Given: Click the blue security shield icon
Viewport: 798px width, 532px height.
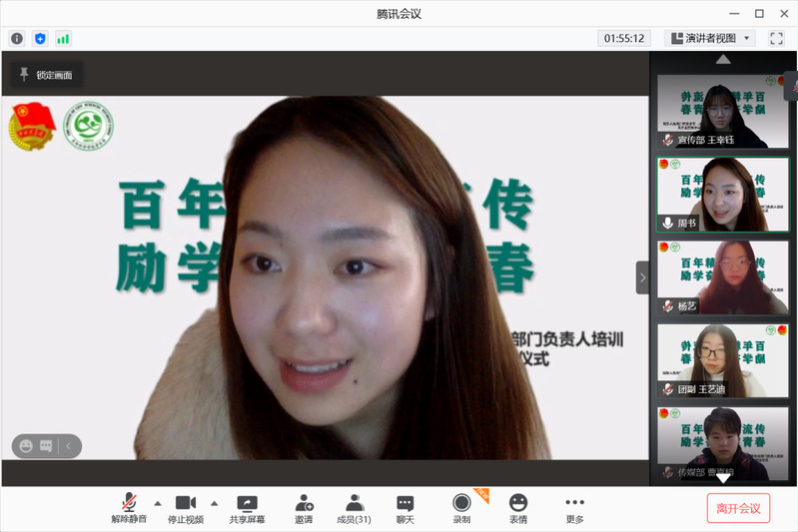Looking at the screenshot, I should point(40,38).
